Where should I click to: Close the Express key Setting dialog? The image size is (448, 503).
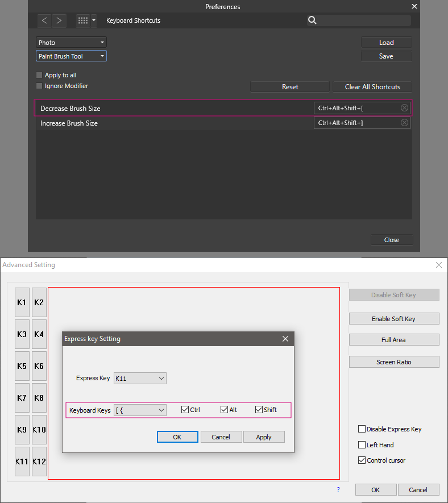tap(285, 339)
